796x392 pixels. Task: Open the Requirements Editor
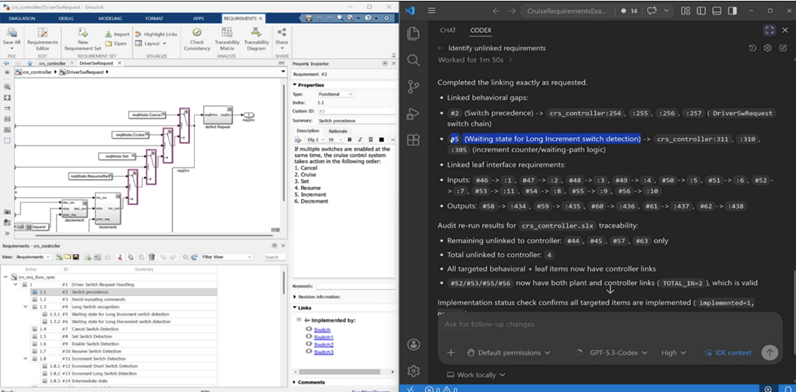coord(43,38)
